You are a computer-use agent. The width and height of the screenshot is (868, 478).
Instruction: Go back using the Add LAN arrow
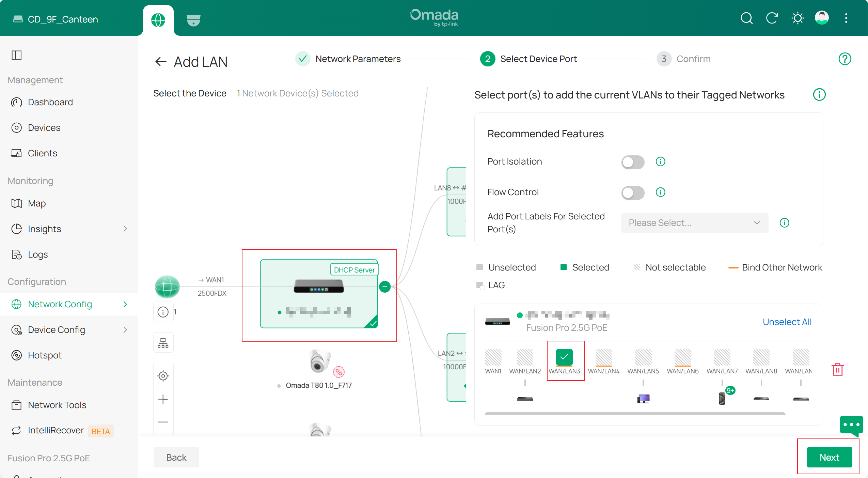161,62
